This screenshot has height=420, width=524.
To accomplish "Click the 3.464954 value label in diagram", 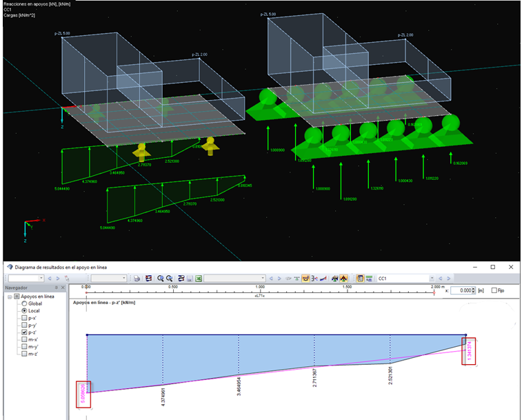I will click(239, 387).
